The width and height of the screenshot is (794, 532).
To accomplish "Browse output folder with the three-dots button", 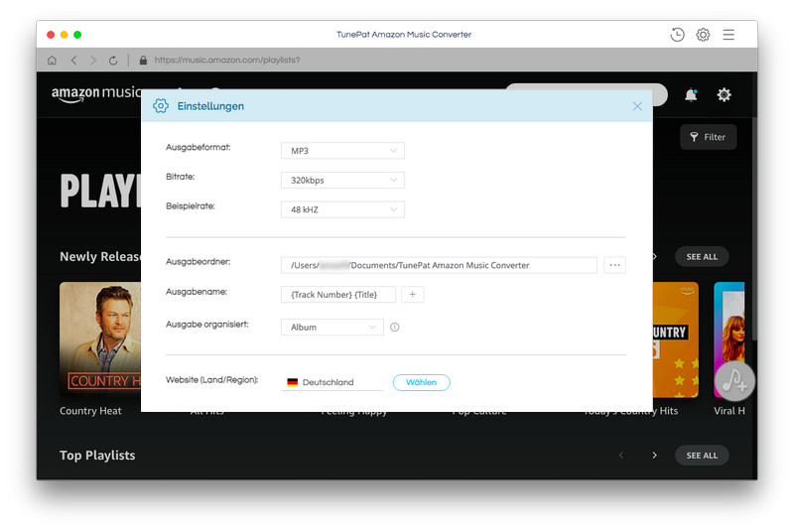I will pyautogui.click(x=614, y=265).
